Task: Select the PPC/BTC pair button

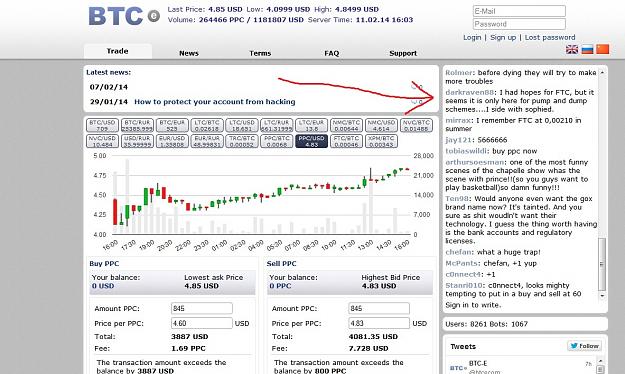Action: [x=277, y=141]
